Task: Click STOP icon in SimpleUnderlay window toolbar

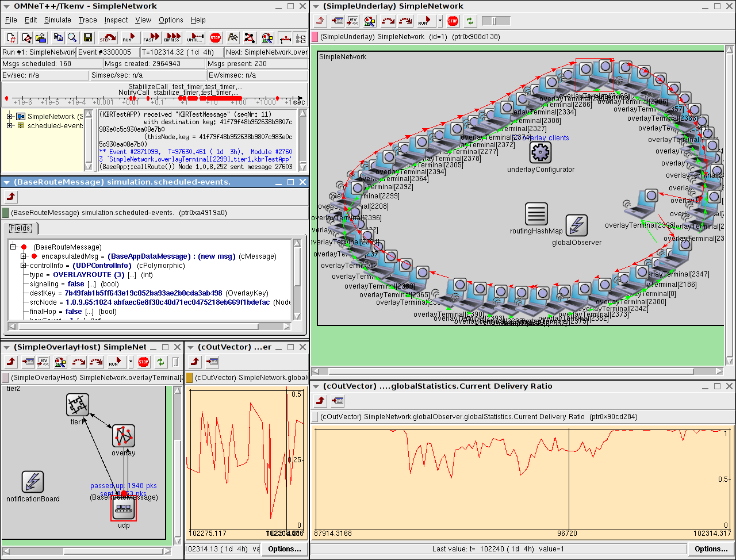Action: (453, 21)
